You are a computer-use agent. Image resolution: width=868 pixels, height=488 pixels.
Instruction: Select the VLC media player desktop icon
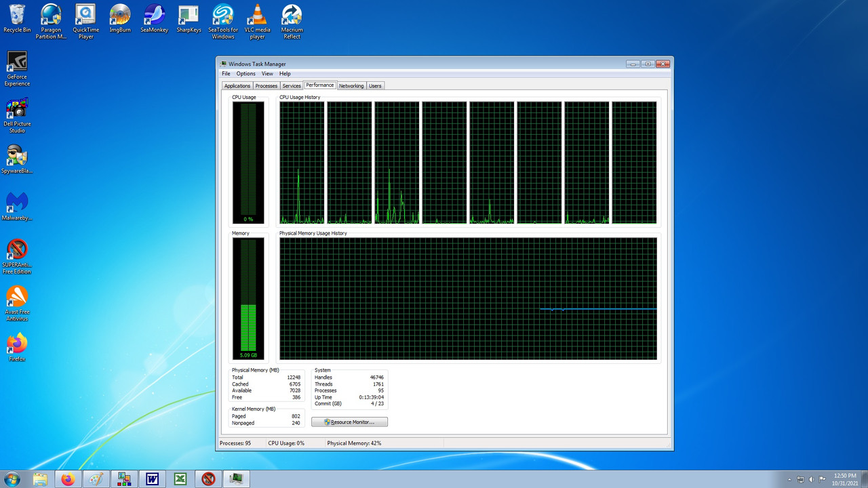pyautogui.click(x=257, y=21)
